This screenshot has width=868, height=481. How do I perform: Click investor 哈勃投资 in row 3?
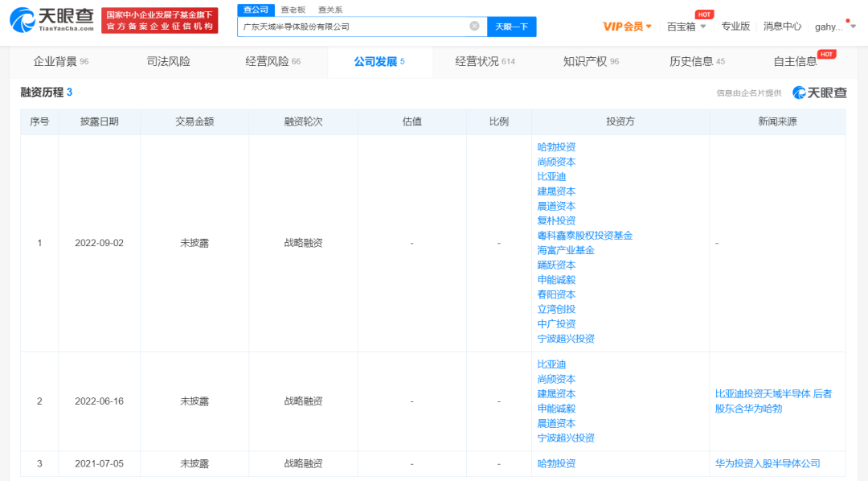pos(556,463)
